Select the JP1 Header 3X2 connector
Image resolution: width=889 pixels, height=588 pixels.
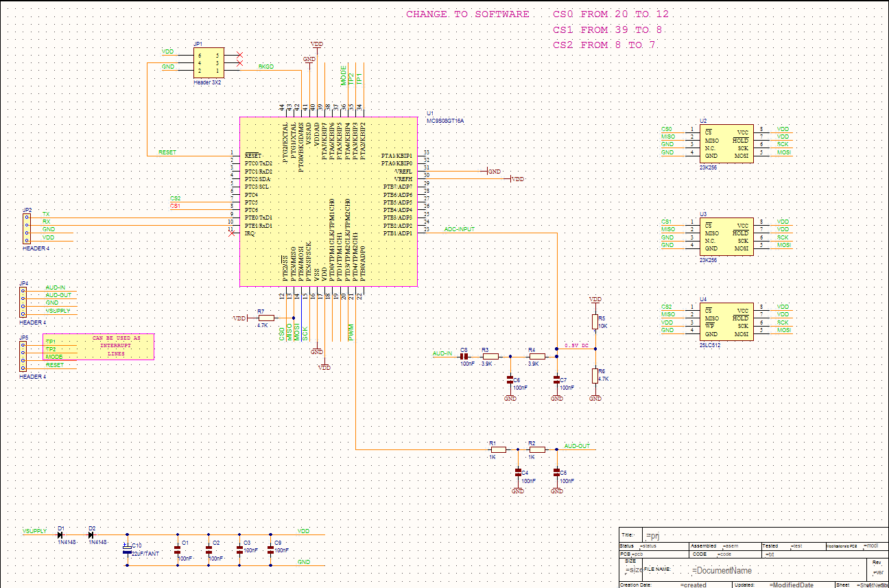[x=208, y=62]
